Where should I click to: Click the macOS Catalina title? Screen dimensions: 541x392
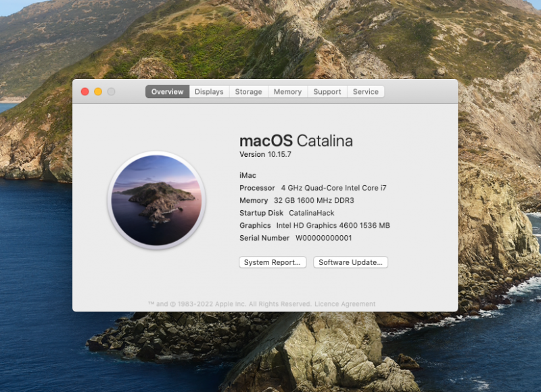296,141
